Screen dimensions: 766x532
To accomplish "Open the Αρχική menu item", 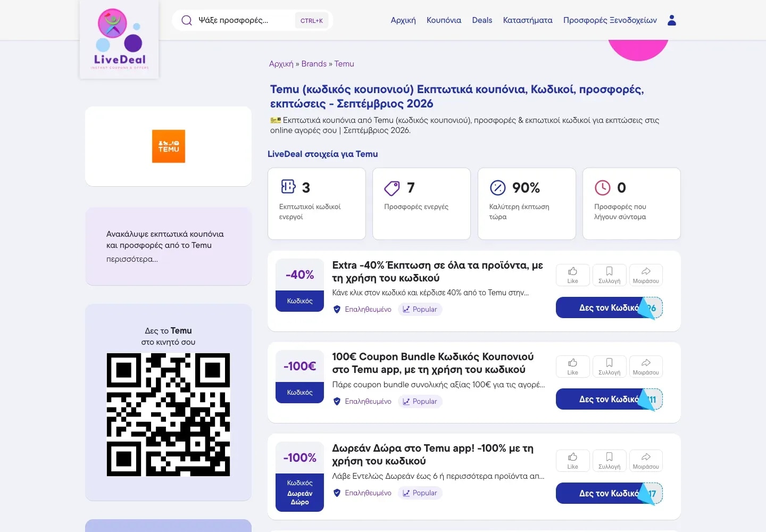I will tap(403, 20).
